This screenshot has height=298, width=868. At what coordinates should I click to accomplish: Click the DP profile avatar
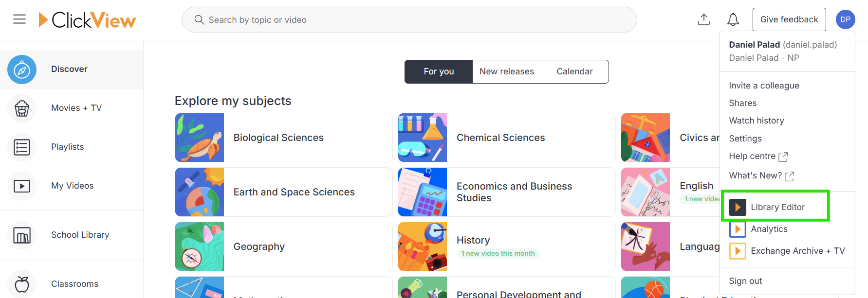845,19
